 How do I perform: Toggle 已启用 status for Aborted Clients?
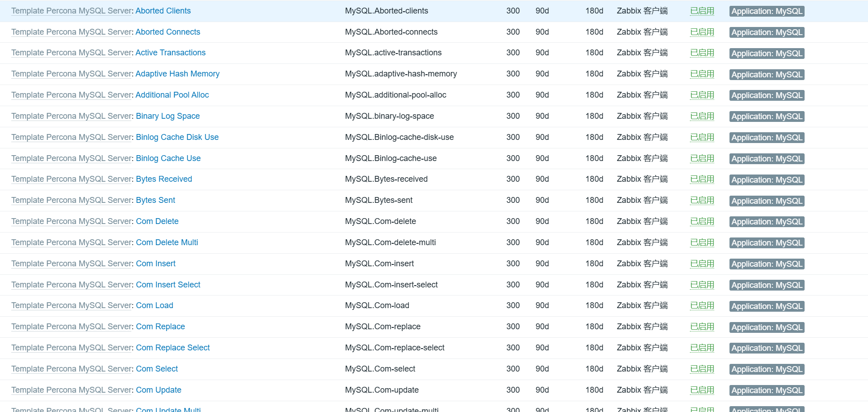702,11
